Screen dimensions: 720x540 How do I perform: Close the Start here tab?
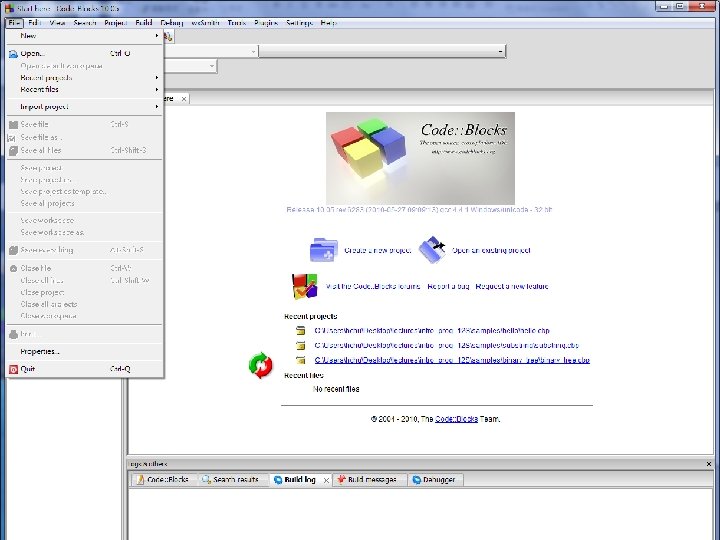tap(184, 99)
